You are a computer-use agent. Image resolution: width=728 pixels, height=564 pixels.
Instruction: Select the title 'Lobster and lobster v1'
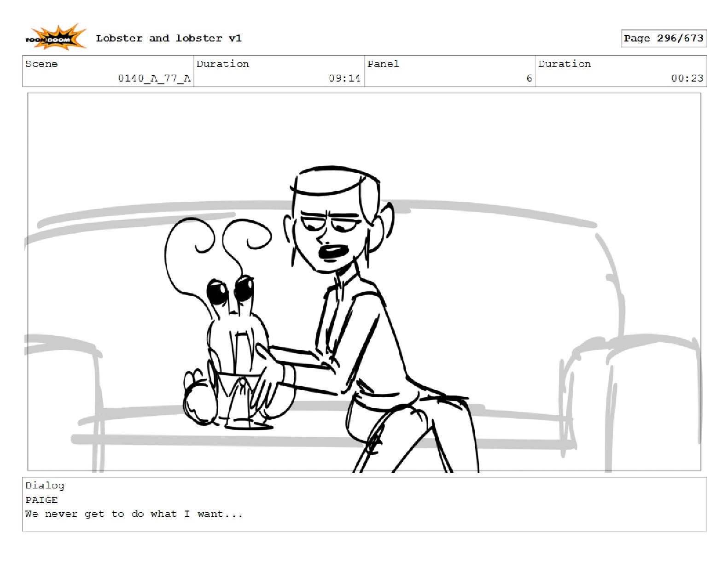(x=169, y=38)
